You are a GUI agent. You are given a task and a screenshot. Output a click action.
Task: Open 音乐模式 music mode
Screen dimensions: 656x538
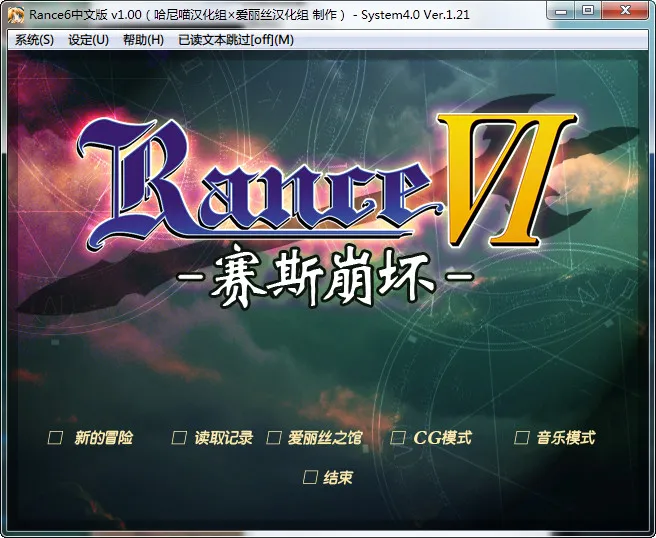565,438
